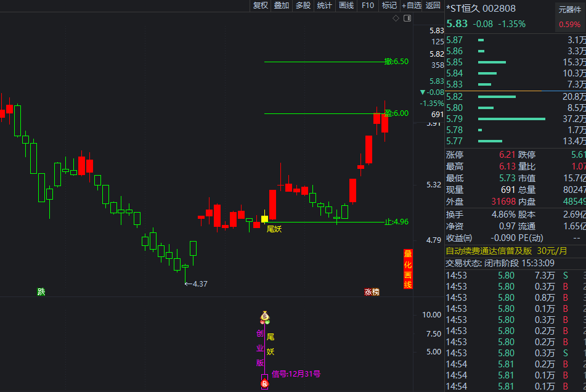
Task: Toggle 画线 drawing mode
Action: pyautogui.click(x=346, y=6)
